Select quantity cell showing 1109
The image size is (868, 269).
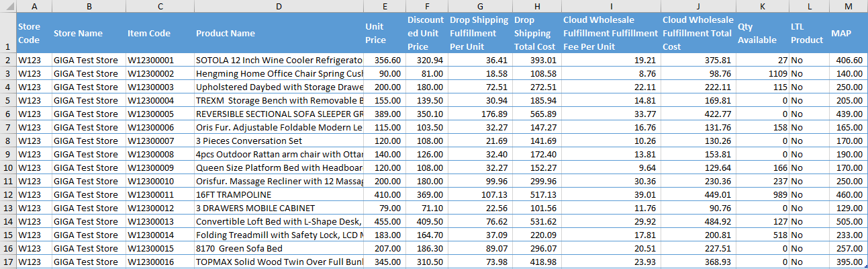tap(762, 73)
